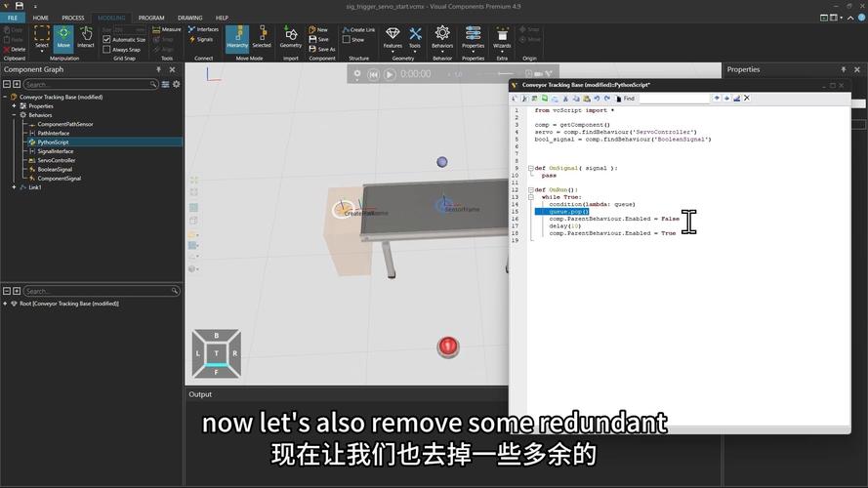Click the red button in 3D view

point(447,346)
